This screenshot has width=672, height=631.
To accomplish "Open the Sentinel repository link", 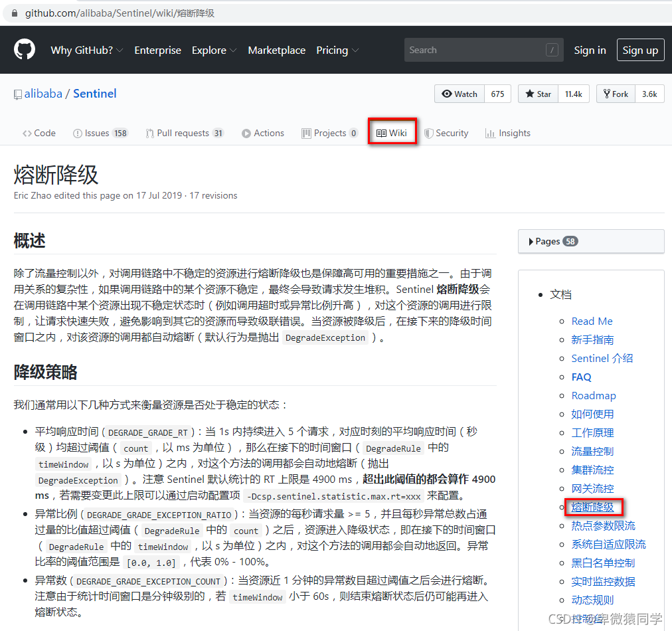I will [x=95, y=94].
